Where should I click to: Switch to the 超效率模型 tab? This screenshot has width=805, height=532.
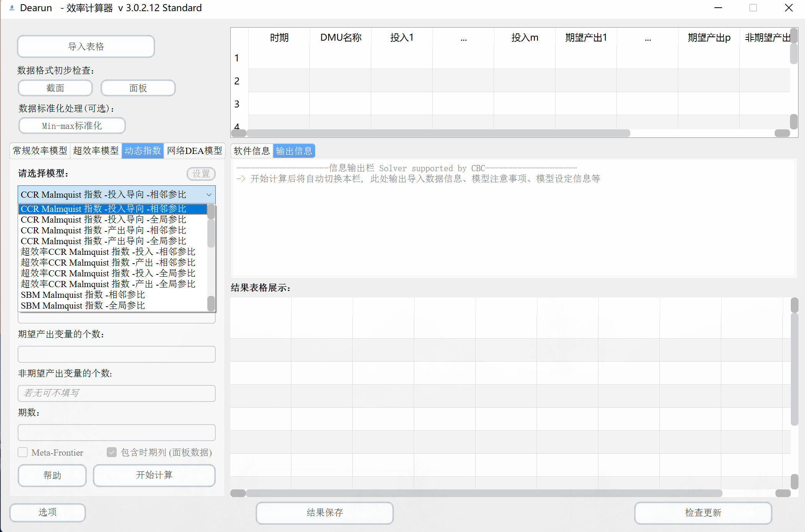coord(96,151)
